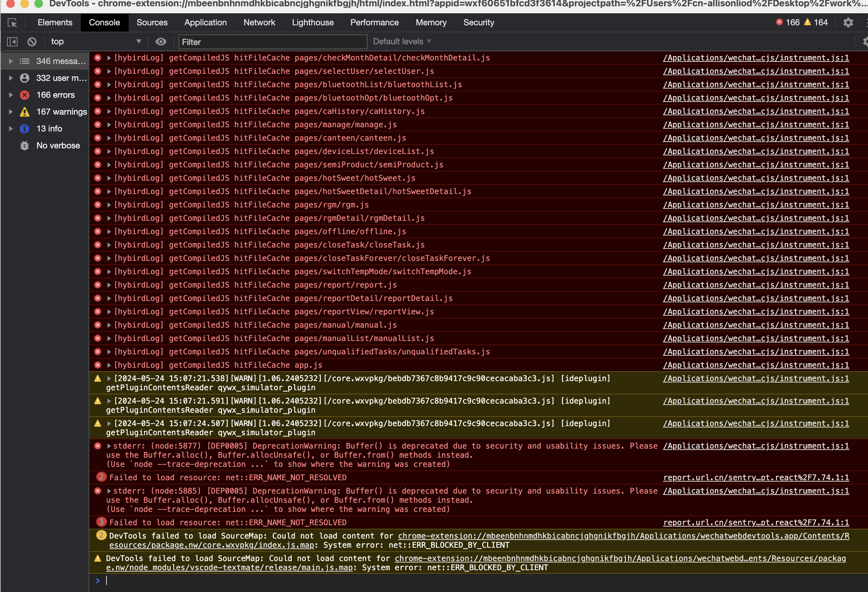Click the clear console icon
The width and height of the screenshot is (868, 592).
(x=32, y=42)
